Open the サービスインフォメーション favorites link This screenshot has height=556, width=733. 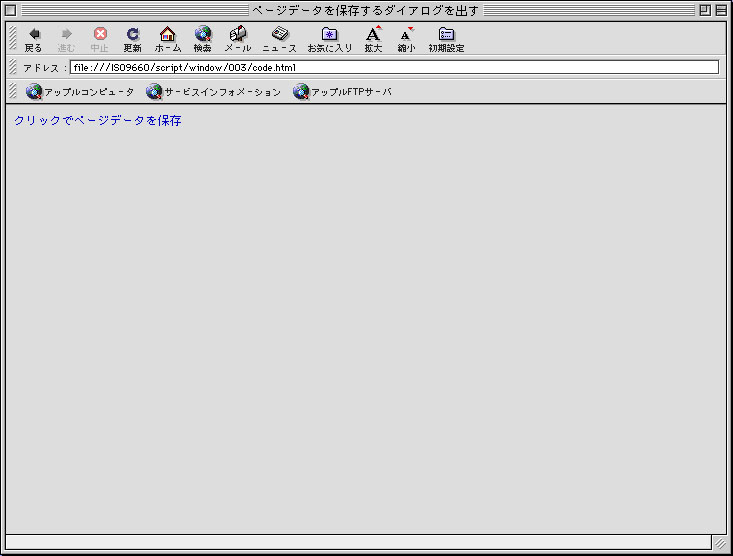pyautogui.click(x=213, y=92)
